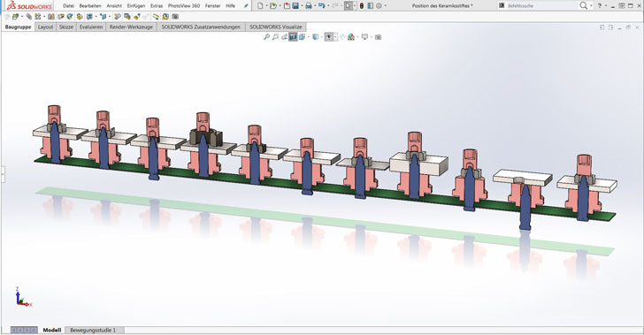Click the Undo arrow icon

coord(322,6)
